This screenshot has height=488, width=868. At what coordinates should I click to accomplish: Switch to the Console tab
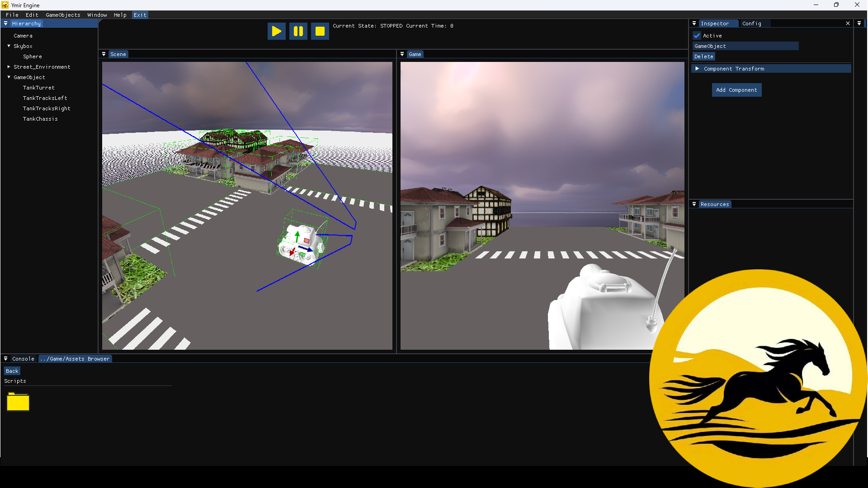click(23, 359)
